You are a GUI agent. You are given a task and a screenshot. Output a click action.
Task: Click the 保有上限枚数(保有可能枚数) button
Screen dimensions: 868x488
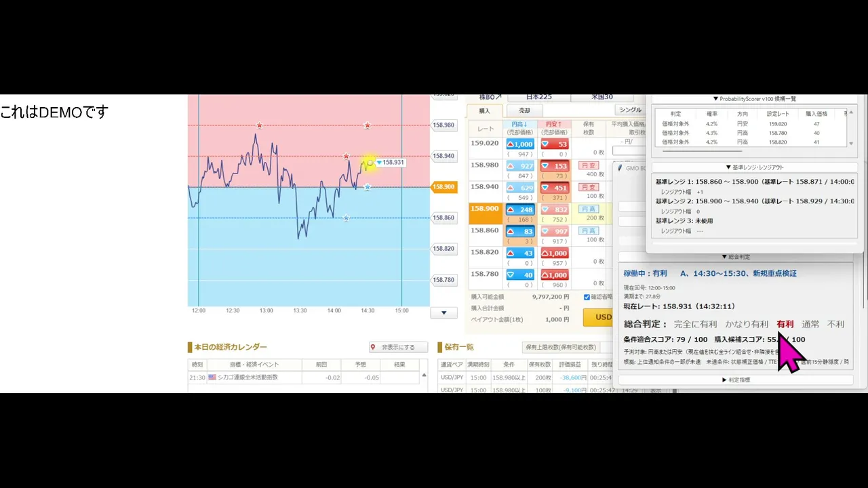pos(559,347)
